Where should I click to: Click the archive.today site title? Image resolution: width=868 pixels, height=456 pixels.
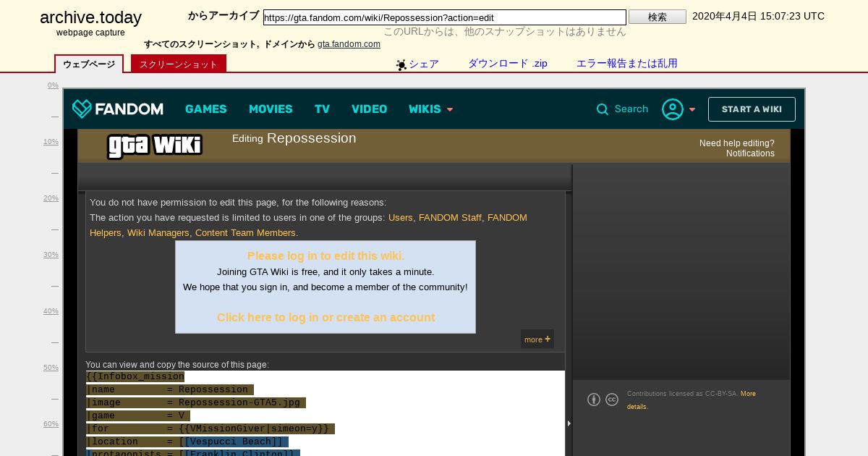[x=90, y=17]
